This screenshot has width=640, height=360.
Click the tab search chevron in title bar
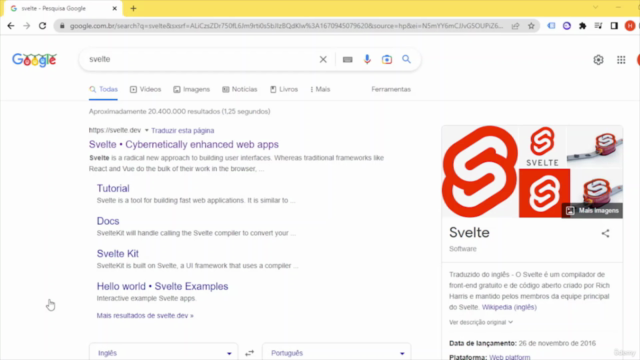click(x=596, y=8)
